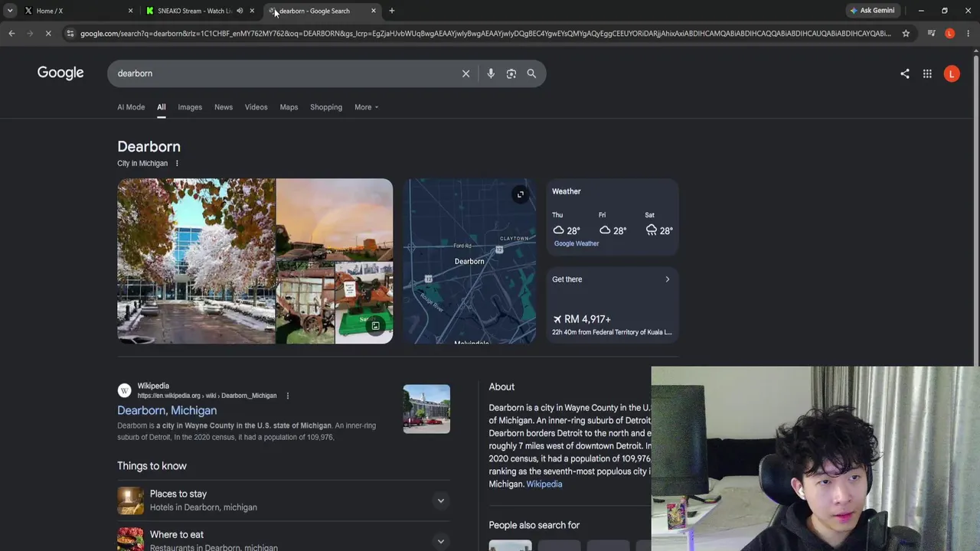Follow the Wikipedia link in About section

[544, 484]
